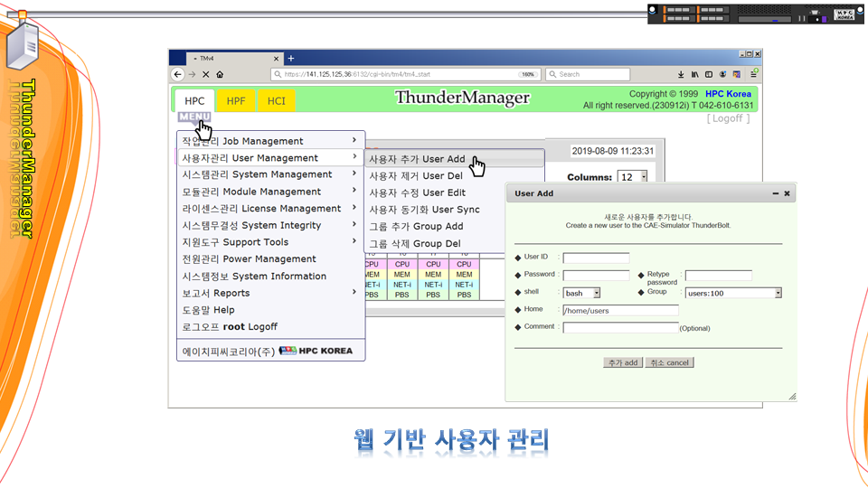Viewport: 868px width, 488px height.
Task: Switch to the HPF tab
Action: coord(236,100)
